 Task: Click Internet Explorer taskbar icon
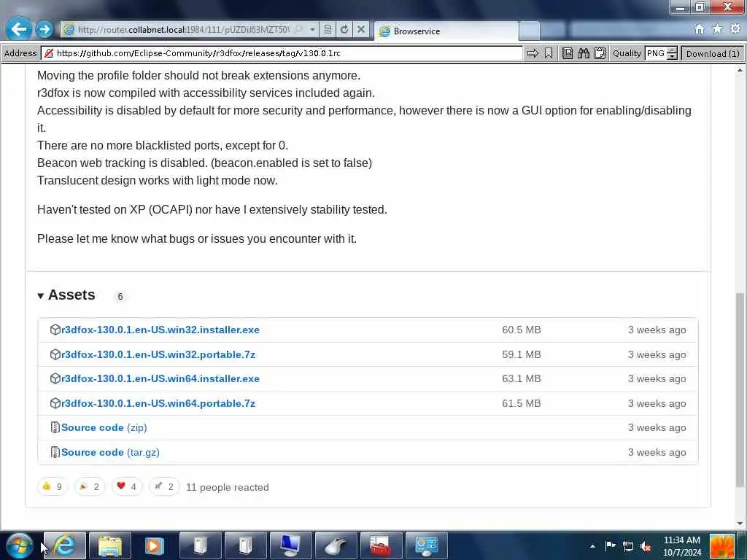click(x=65, y=545)
